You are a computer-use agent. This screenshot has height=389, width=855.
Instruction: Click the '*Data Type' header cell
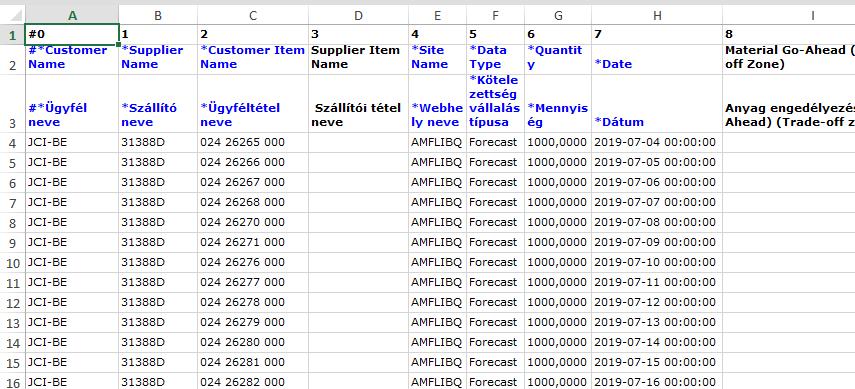coord(496,59)
